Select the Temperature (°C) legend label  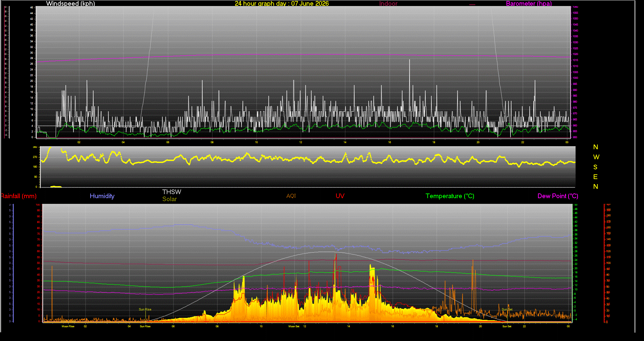coord(450,196)
